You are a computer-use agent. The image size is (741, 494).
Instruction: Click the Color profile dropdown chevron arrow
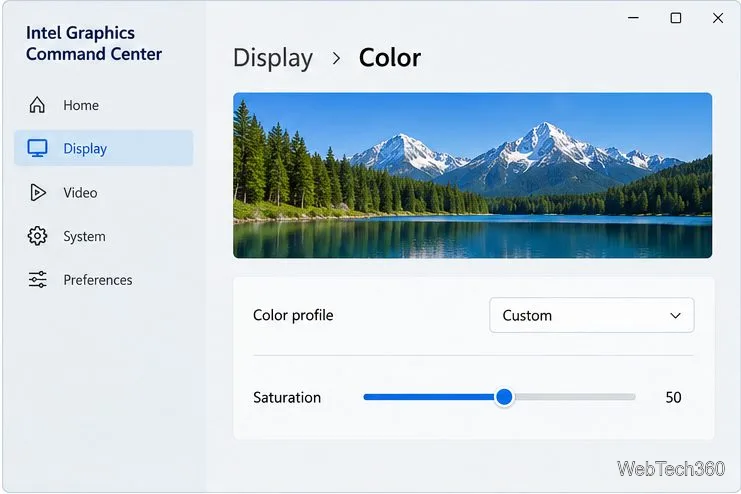675,316
